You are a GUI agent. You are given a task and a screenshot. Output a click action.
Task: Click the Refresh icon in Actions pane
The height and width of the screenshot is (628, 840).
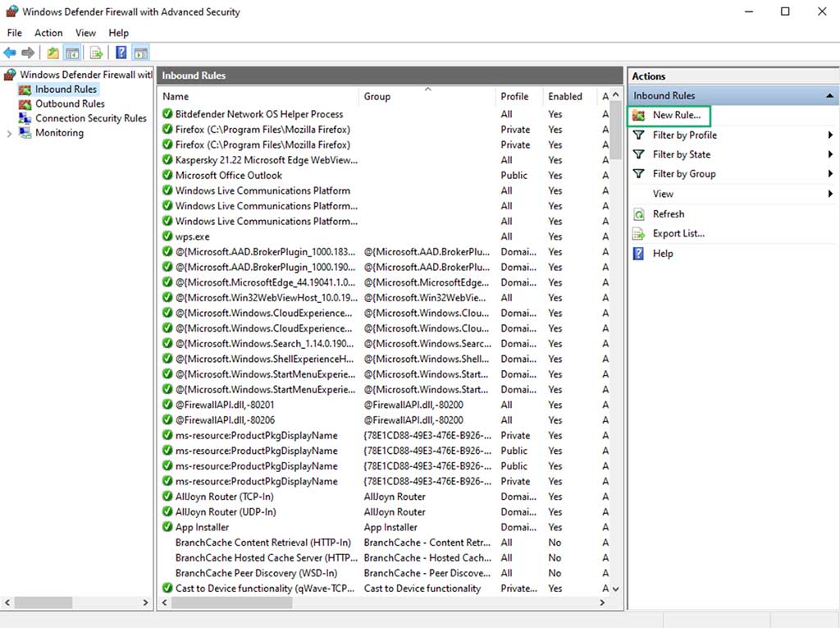pyautogui.click(x=640, y=213)
